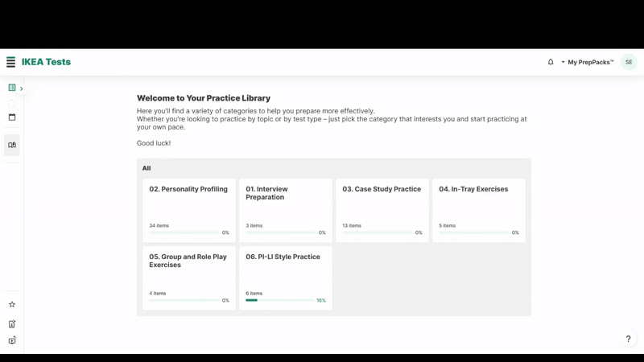
Task: Click the "6 items" label
Action: point(254,294)
